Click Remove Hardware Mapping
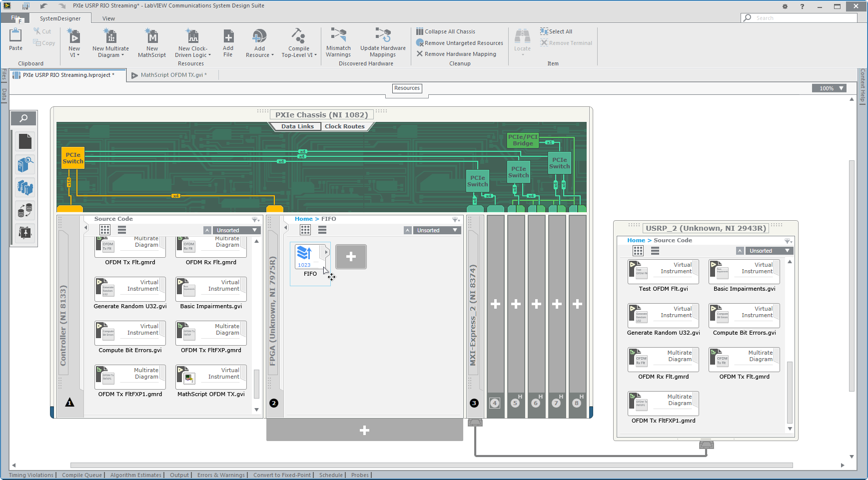 coord(456,54)
